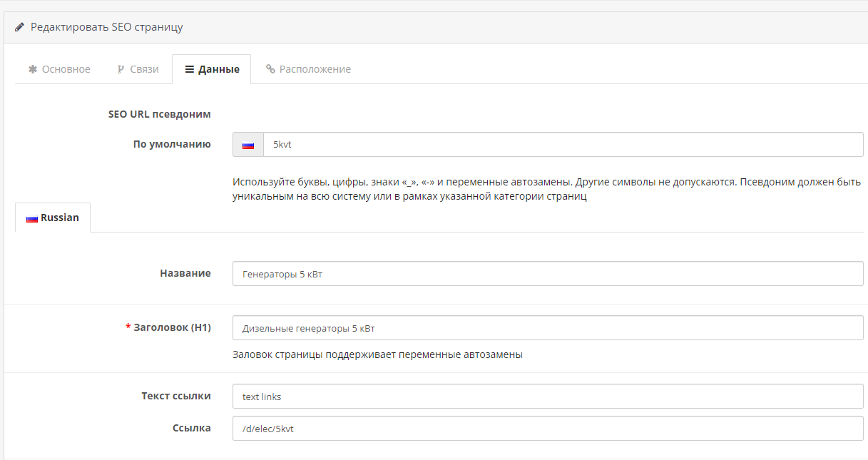
Task: Click the Название field with Генераторы 5 кВт
Action: click(x=547, y=274)
